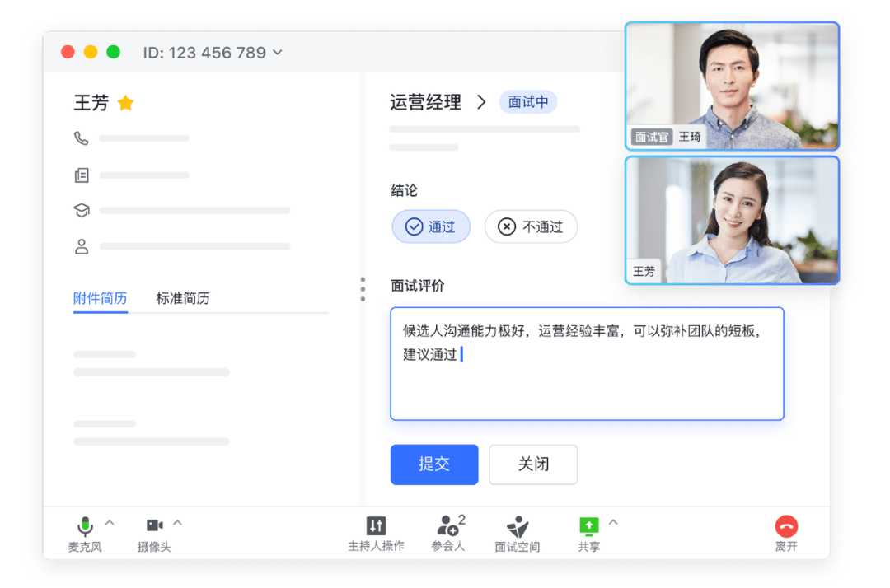The height and width of the screenshot is (588, 890).
Task: Mute the microphone (麦克风)
Action: click(85, 534)
